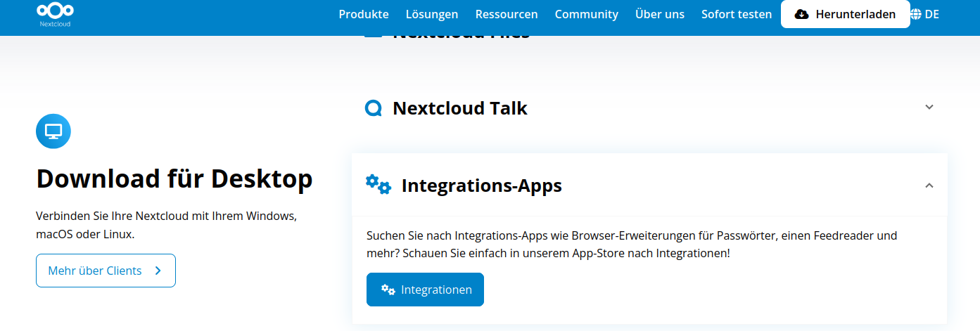Open the Produkte menu
This screenshot has width=980, height=331.
[x=364, y=14]
